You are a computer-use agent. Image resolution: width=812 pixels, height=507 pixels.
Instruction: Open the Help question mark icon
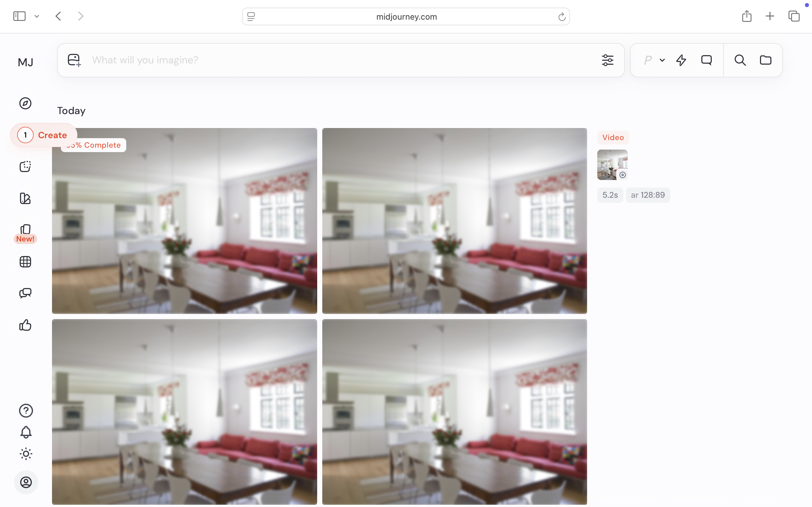26,410
